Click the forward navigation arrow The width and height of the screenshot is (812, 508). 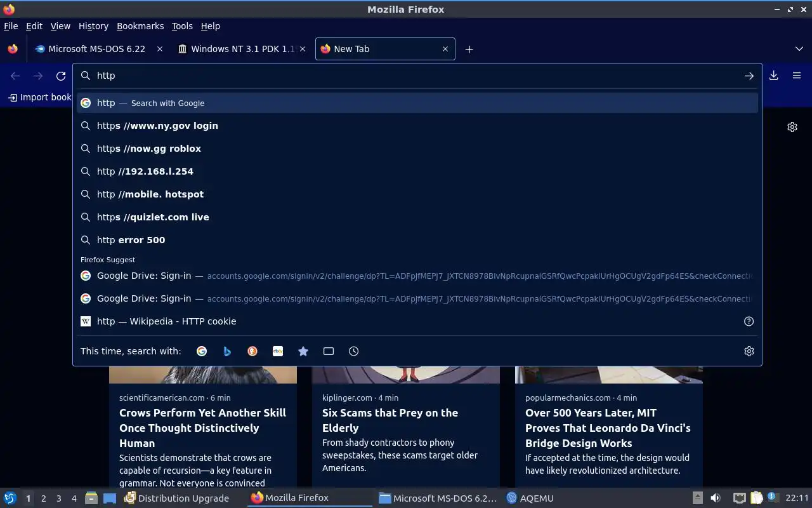coord(38,76)
